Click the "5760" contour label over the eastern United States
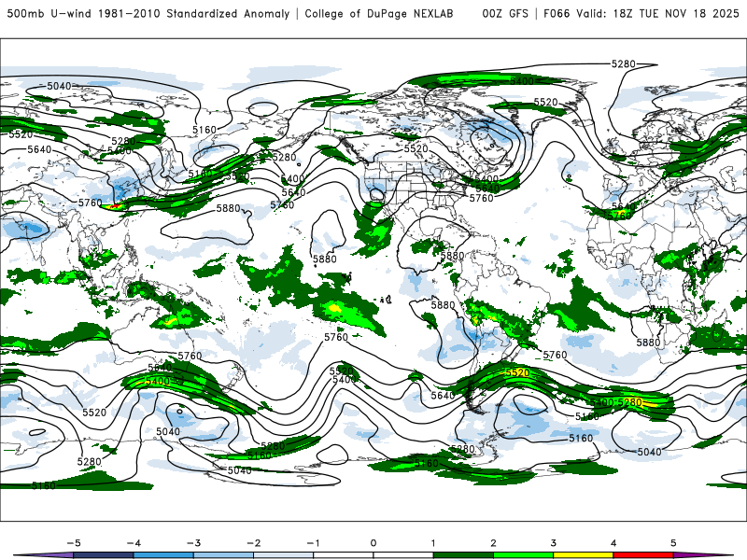Viewport: 747px width, 560px height. pos(481,198)
